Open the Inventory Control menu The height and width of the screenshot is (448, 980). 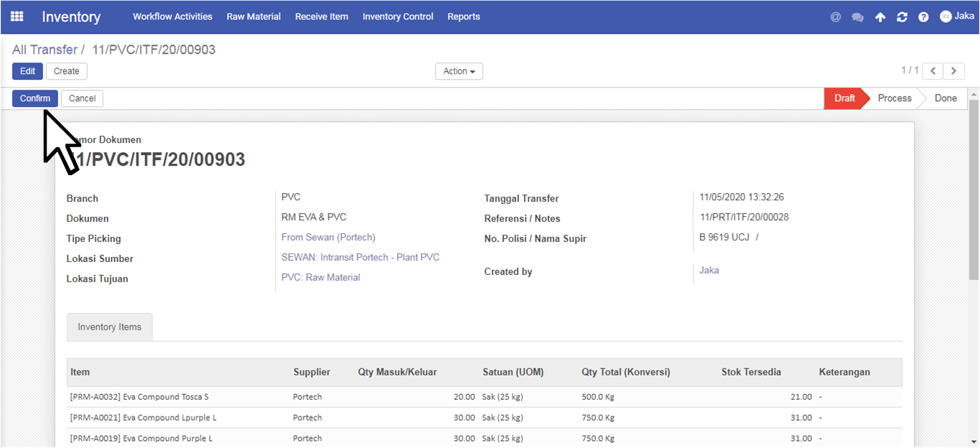pyautogui.click(x=398, y=17)
